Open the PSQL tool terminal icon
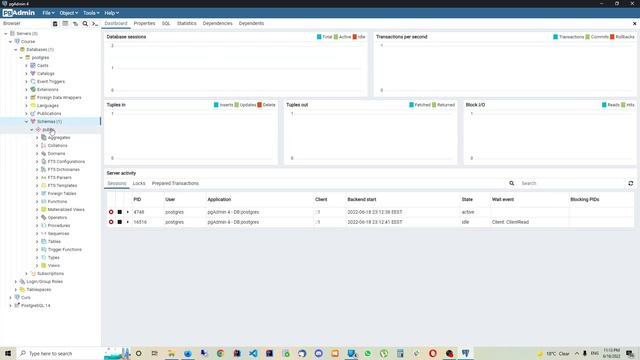640x360 pixels. 95,24
